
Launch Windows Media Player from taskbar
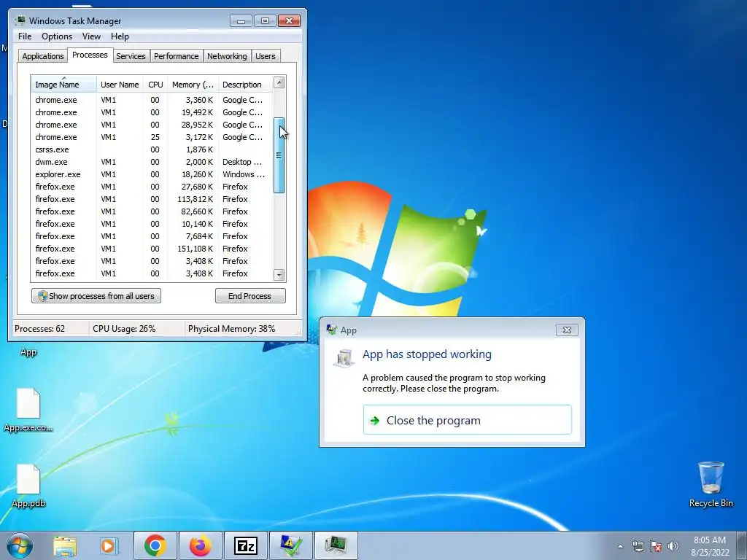click(109, 545)
